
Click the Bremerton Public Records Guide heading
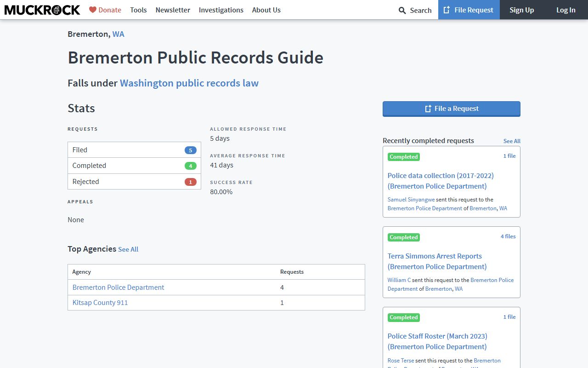coord(196,58)
